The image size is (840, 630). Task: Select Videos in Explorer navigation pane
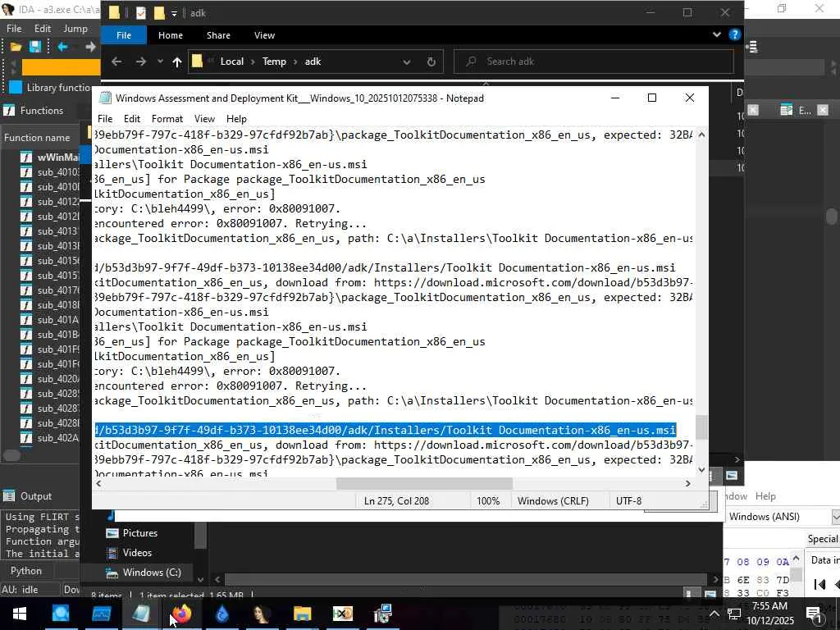click(137, 553)
